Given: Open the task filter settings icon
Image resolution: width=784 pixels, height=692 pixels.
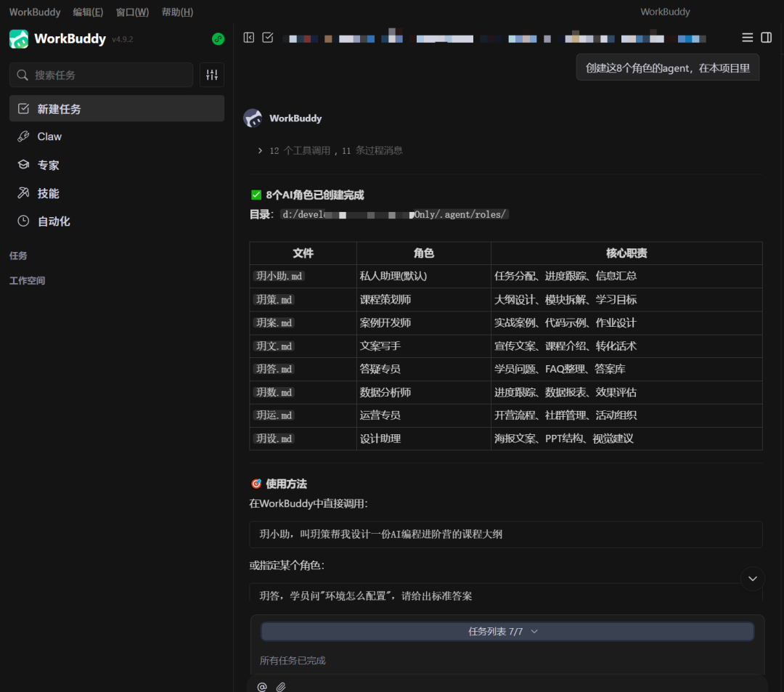Looking at the screenshot, I should (x=212, y=75).
